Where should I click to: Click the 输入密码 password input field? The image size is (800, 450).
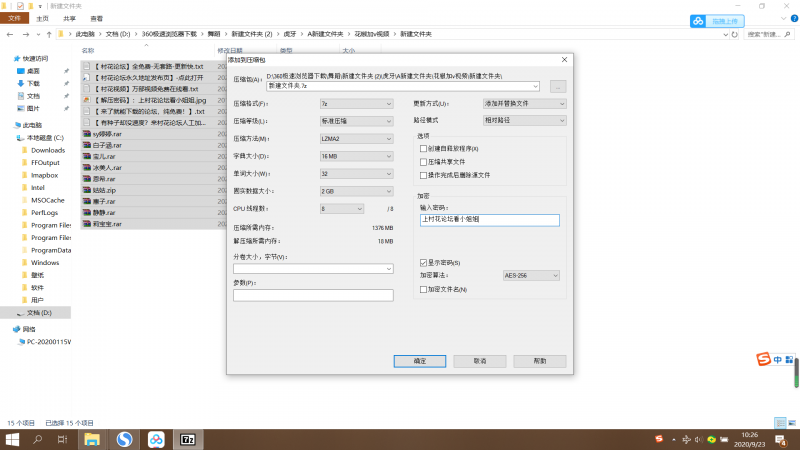click(x=490, y=218)
